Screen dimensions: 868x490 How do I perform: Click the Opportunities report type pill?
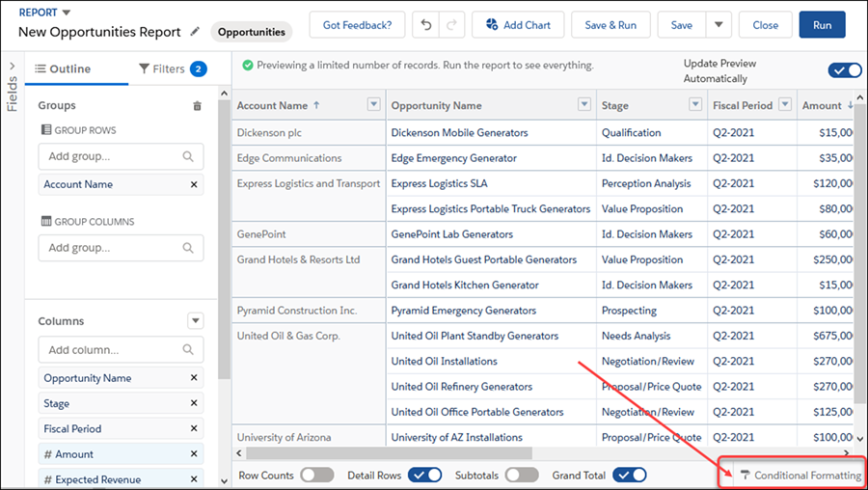tap(252, 32)
